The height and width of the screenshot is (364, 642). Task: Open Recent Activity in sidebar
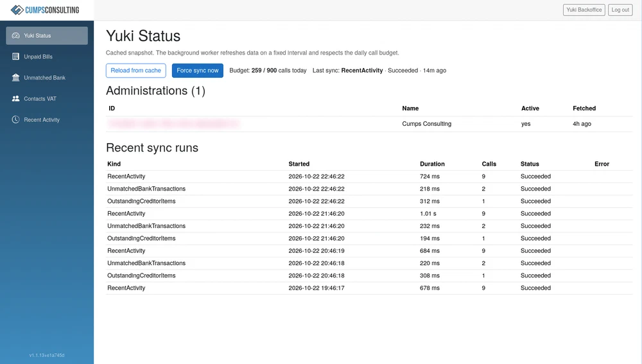(47, 119)
